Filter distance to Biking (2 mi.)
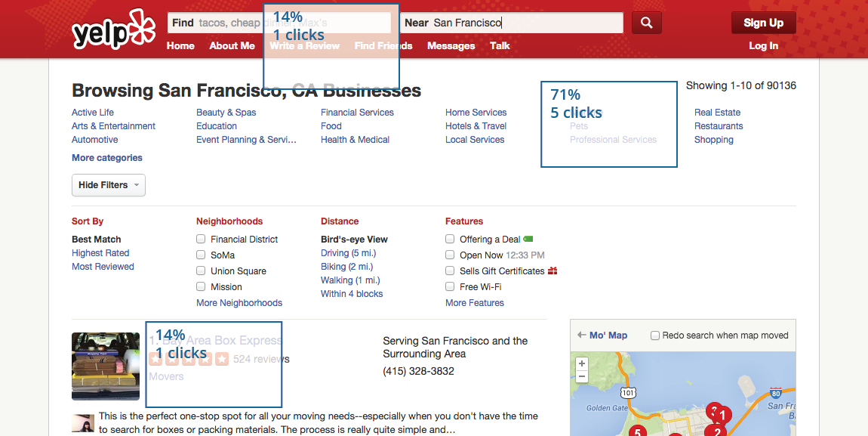The width and height of the screenshot is (868, 436). pyautogui.click(x=346, y=267)
